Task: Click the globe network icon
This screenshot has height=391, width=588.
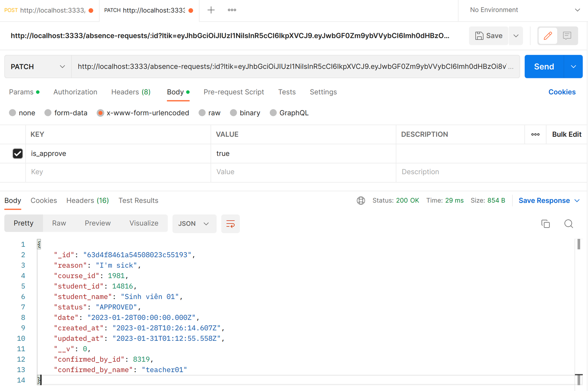Action: (361, 200)
